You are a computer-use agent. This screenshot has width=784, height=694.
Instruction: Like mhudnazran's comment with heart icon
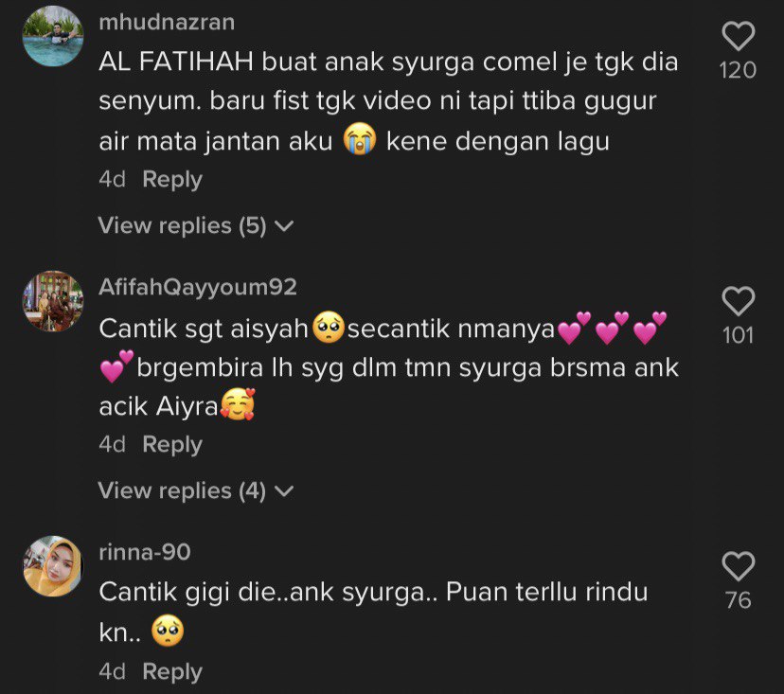(x=738, y=36)
